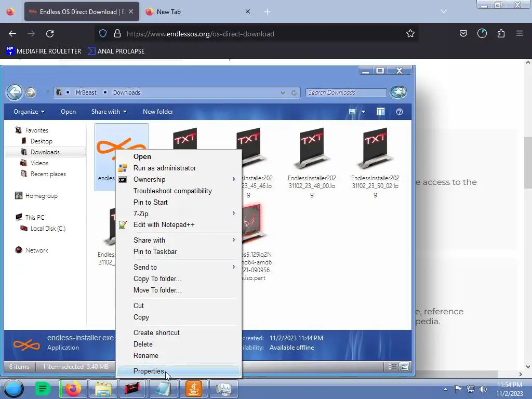Click the Firefox back arrow button
Viewport: 532px width, 399px height.
tap(12, 34)
